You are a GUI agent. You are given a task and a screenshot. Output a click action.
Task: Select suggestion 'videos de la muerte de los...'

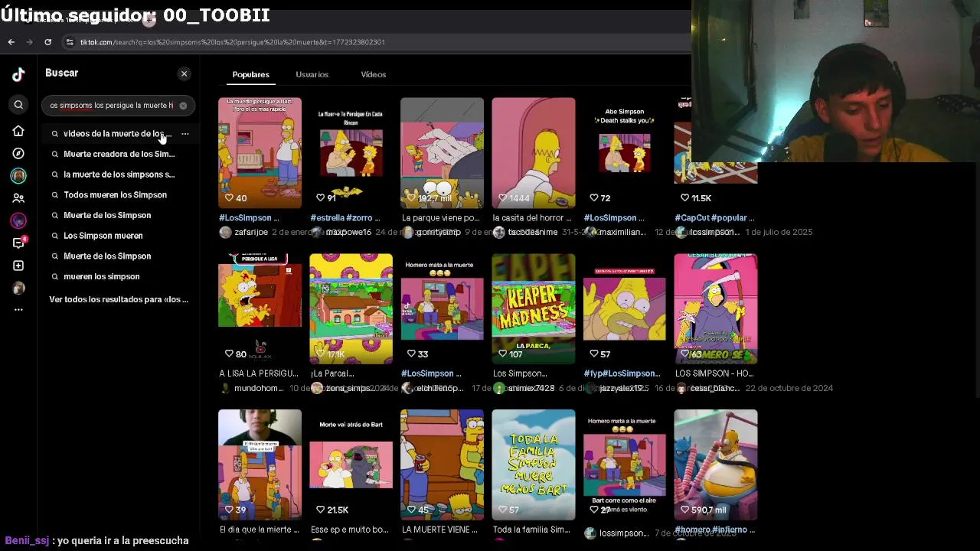tap(117, 134)
